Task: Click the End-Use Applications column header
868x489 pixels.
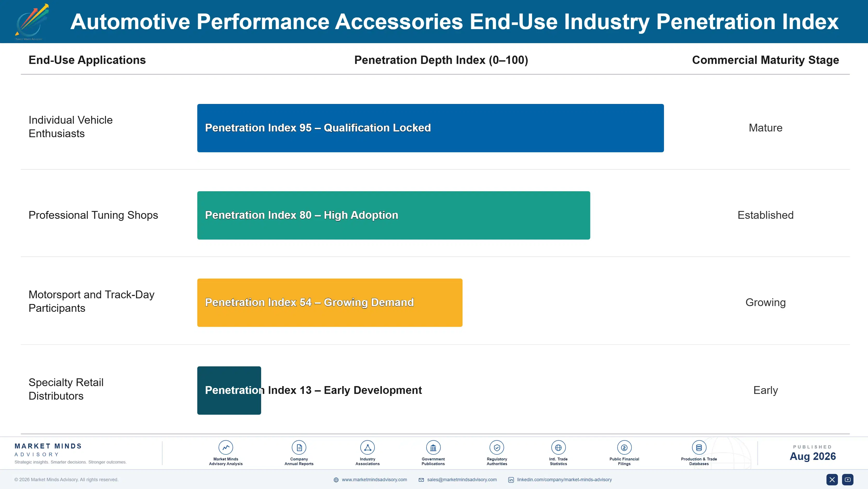Action: point(87,60)
